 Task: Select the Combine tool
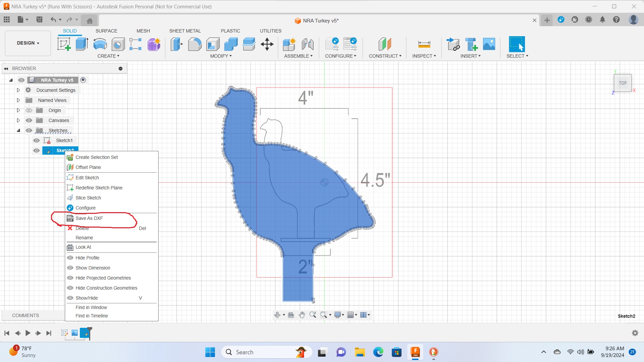tap(231, 44)
